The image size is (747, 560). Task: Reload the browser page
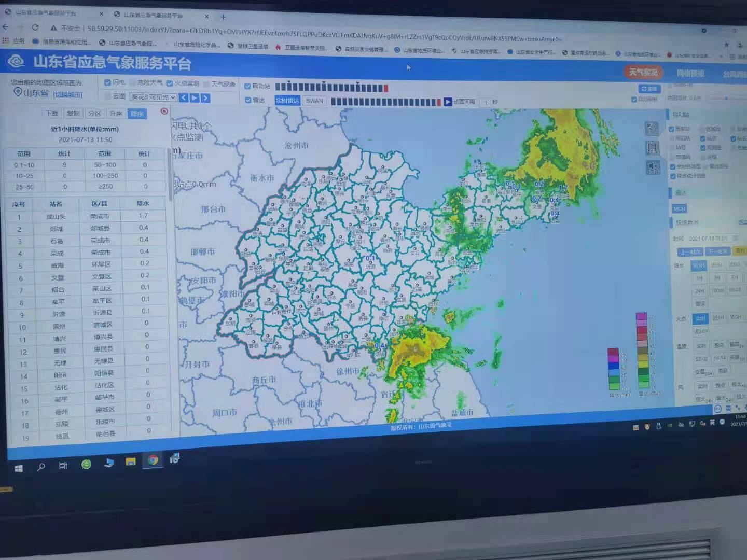[x=35, y=27]
